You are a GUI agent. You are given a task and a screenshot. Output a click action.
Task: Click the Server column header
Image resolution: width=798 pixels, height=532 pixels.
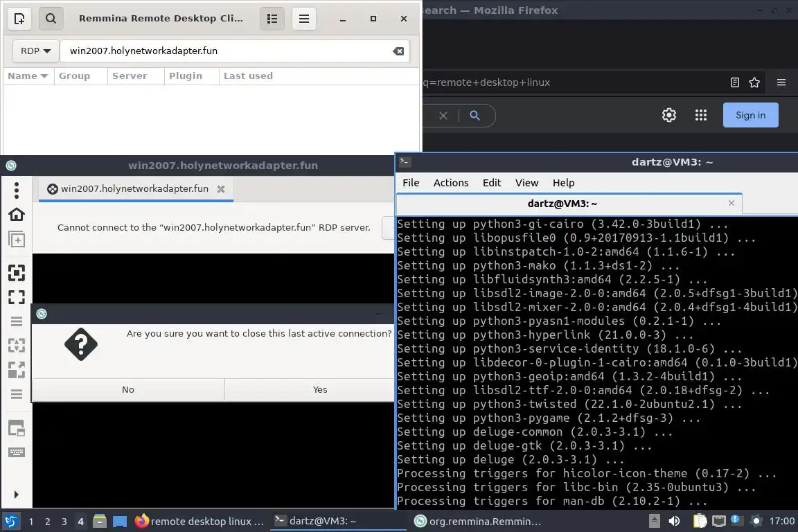click(135, 76)
